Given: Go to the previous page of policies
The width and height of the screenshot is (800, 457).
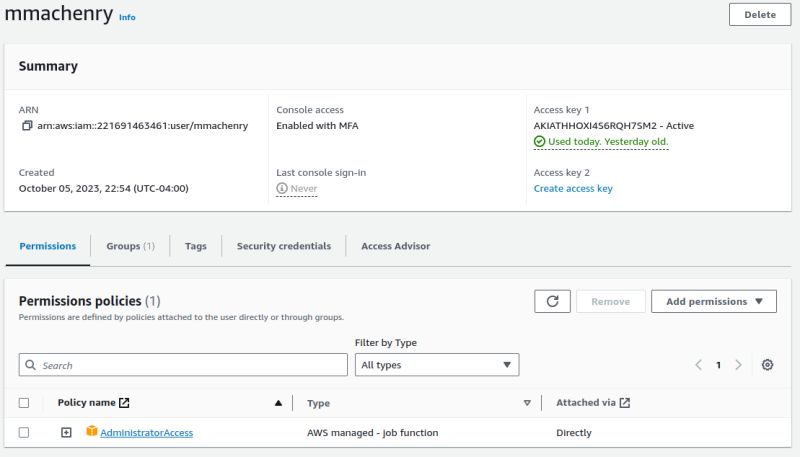Looking at the screenshot, I should tap(699, 365).
